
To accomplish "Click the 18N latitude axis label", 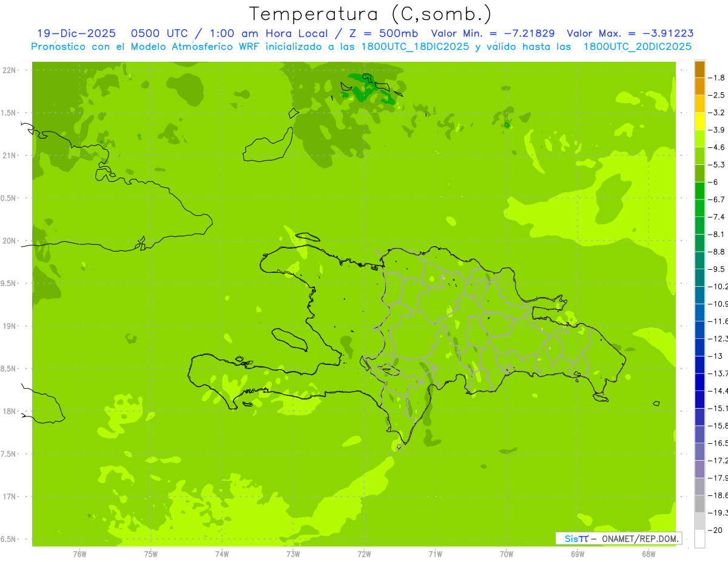I will point(10,411).
